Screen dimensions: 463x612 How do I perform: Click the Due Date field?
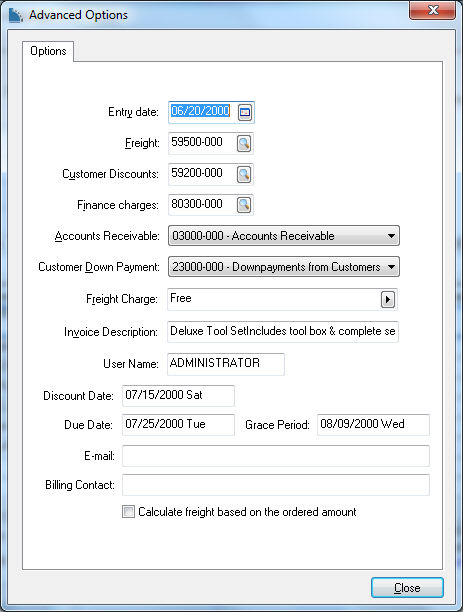tap(178, 424)
